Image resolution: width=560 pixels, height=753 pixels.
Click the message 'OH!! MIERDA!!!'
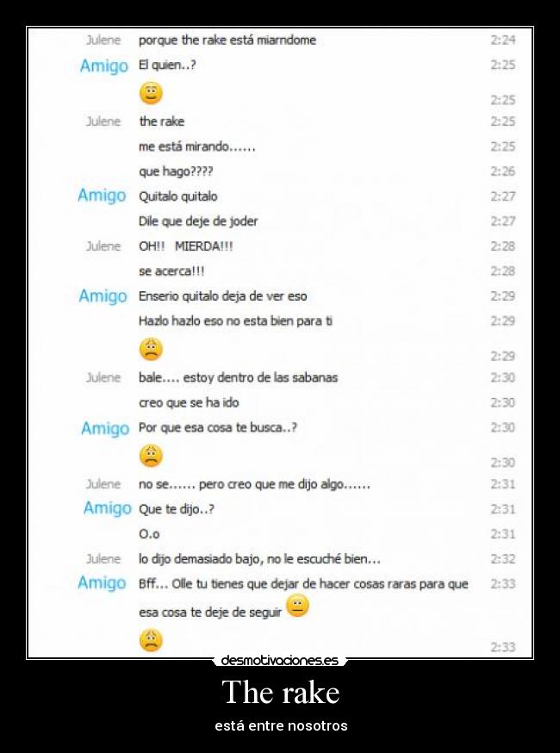(x=186, y=246)
